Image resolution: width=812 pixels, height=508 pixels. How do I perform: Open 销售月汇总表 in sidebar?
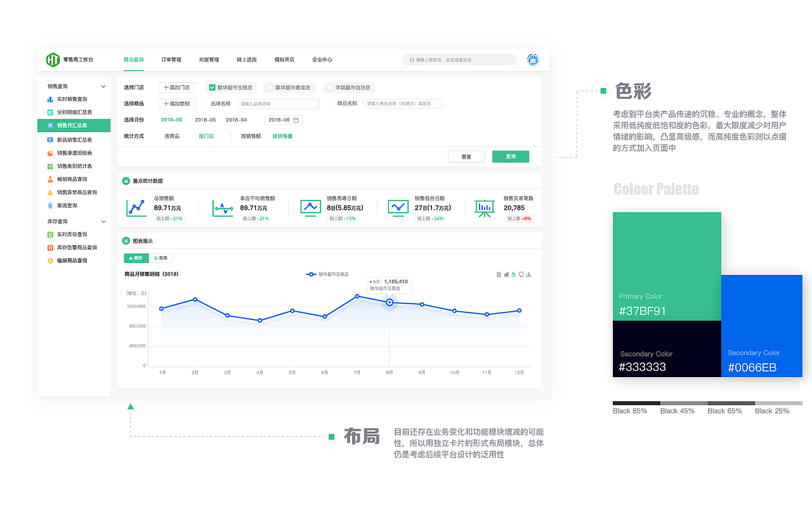point(74,126)
